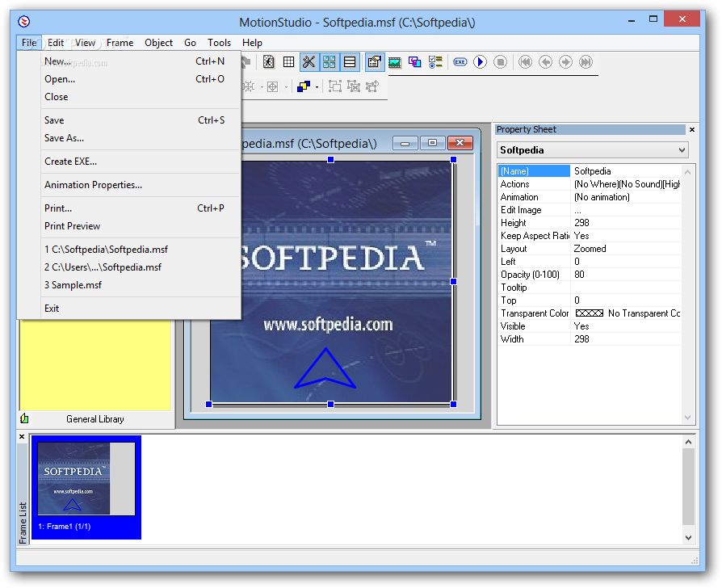722x588 pixels.
Task: Click the Transparent Color swatch
Action: (590, 313)
